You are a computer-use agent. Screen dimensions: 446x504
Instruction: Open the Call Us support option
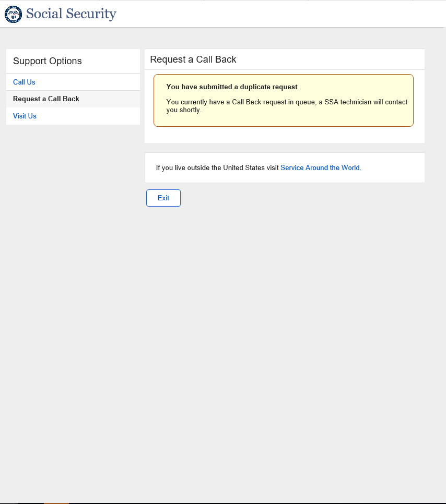click(24, 82)
